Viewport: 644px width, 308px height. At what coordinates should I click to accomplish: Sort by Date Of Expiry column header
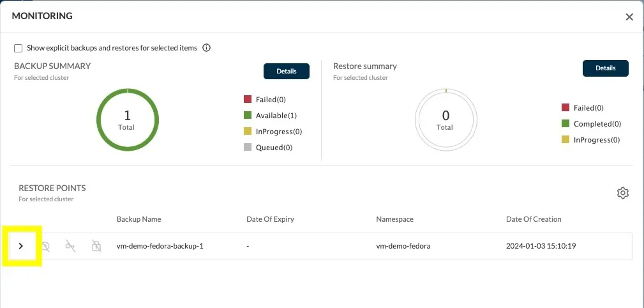tap(270, 219)
